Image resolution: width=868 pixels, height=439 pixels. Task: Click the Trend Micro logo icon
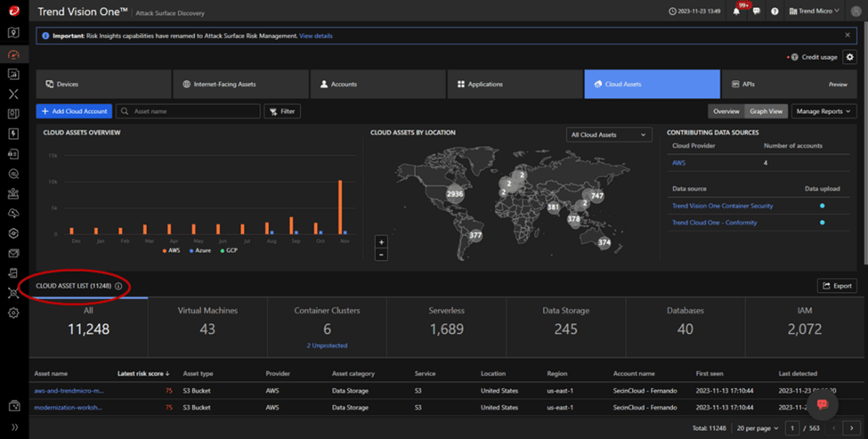click(x=14, y=11)
